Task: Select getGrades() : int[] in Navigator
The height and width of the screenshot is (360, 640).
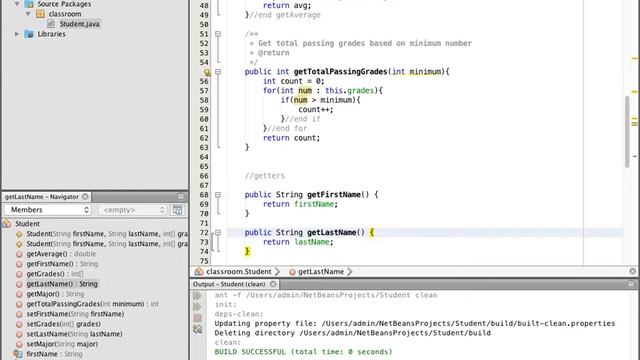Action: click(x=55, y=274)
